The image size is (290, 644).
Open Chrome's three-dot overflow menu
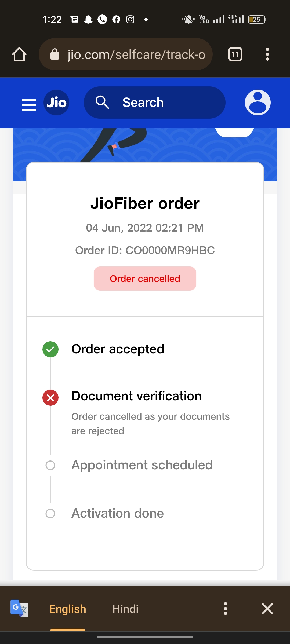267,54
